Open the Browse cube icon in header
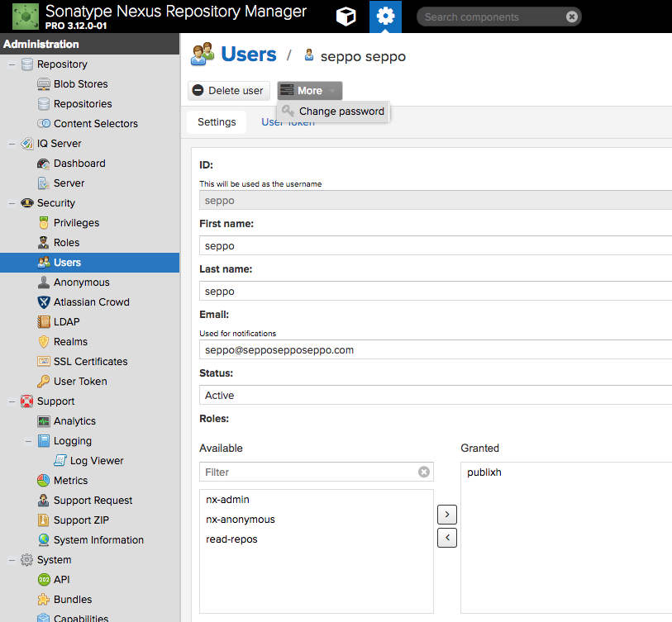Viewport: 672px width, 622px height. coord(346,17)
